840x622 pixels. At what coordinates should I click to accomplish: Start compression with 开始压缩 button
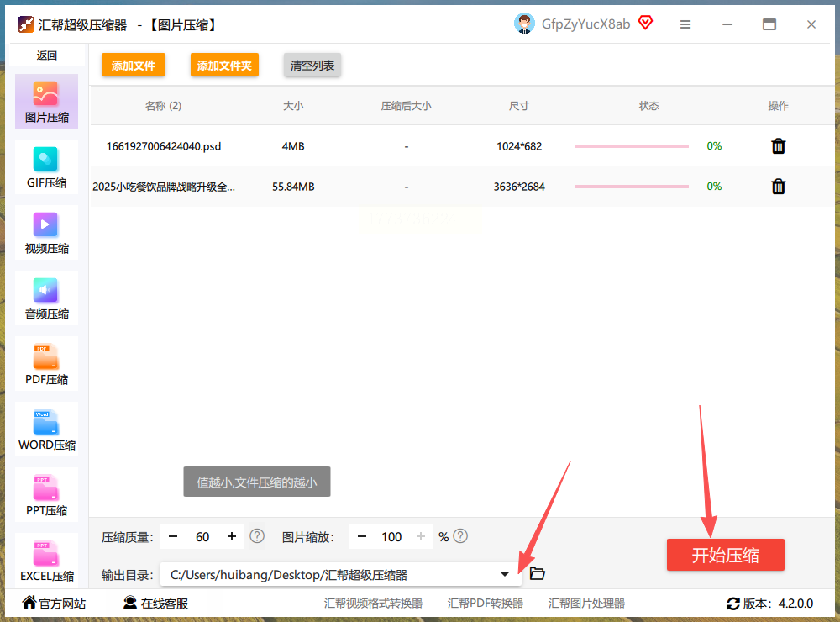pyautogui.click(x=726, y=555)
